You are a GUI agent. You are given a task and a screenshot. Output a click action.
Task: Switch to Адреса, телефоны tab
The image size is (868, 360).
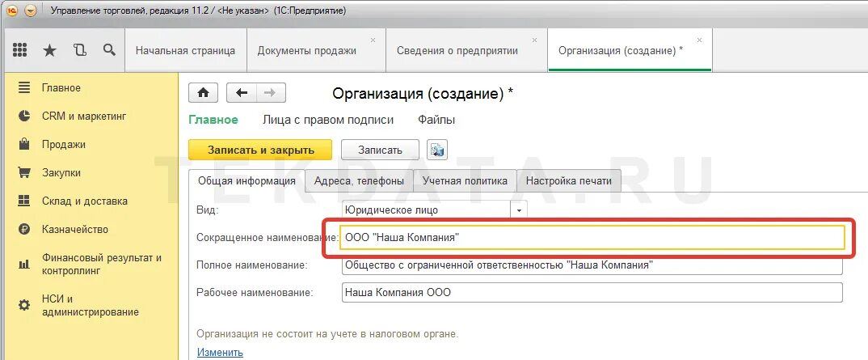[359, 180]
